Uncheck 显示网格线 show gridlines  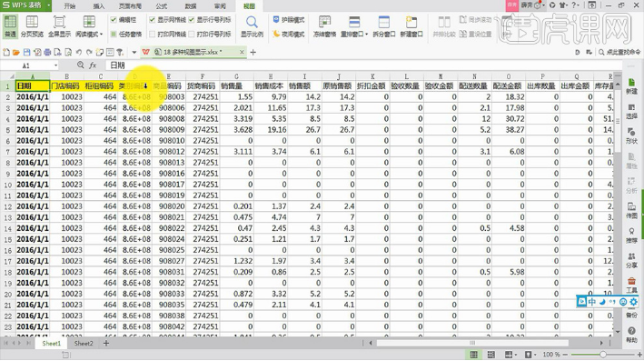click(153, 20)
